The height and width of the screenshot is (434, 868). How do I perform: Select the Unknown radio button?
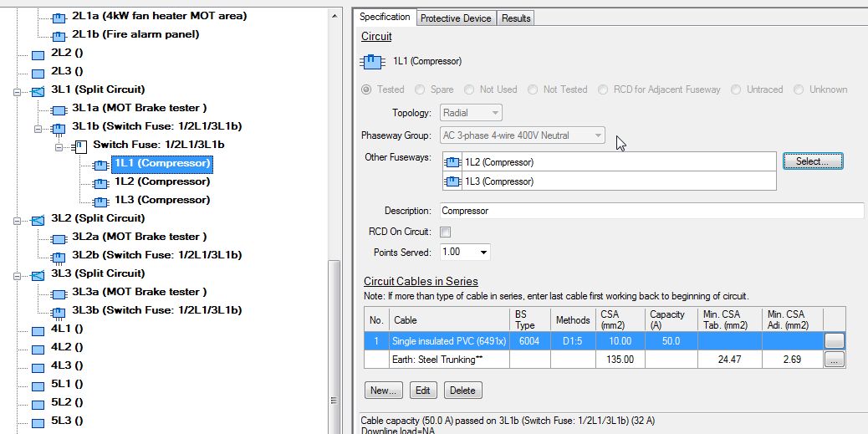point(799,89)
